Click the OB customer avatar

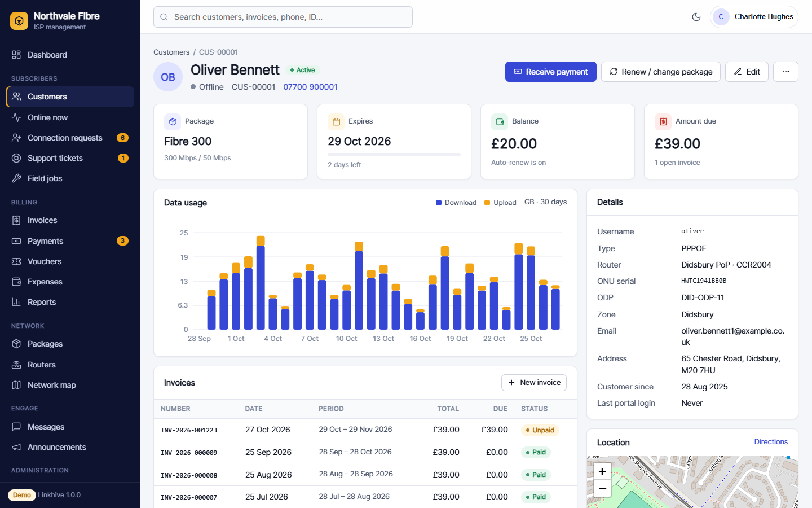[168, 77]
